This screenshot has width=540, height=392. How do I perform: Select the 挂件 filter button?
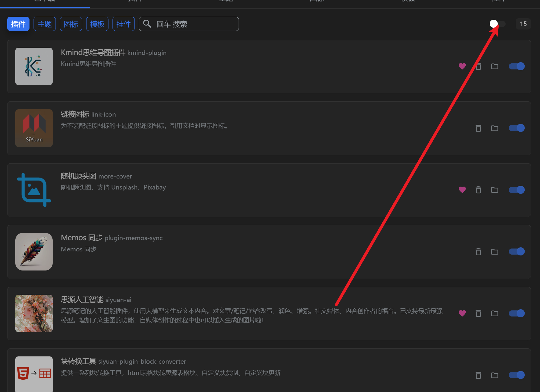click(x=124, y=24)
